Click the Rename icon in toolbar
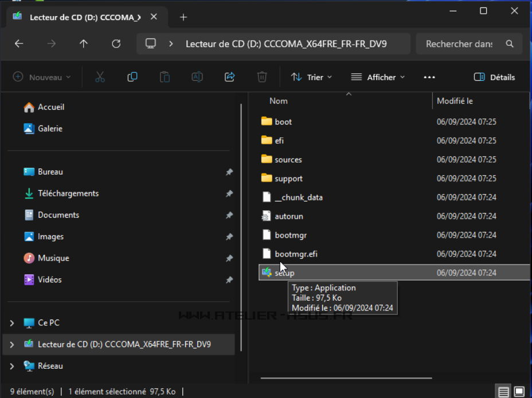Viewport: 532px width, 398px height. click(x=197, y=77)
